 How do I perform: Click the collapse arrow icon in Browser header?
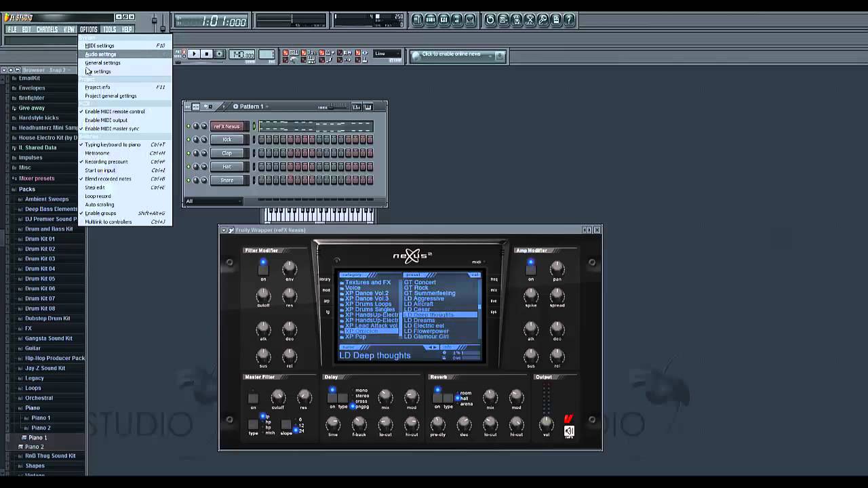(5, 70)
